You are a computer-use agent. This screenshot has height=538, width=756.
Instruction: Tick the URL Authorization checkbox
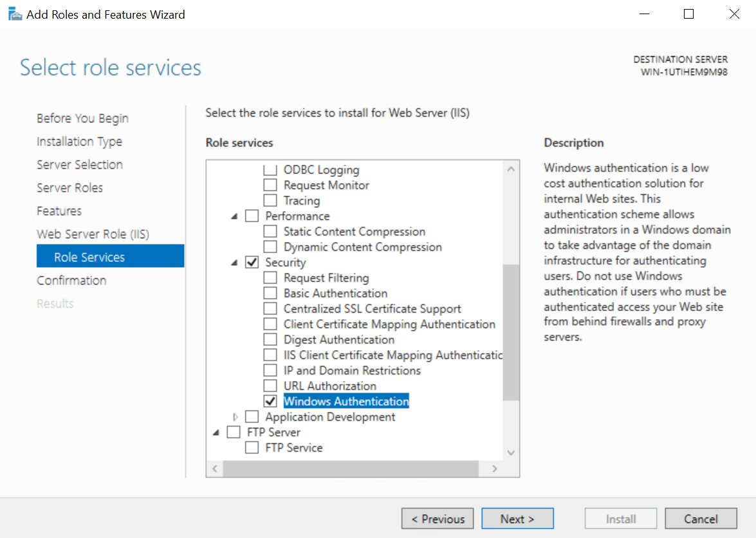pos(270,385)
